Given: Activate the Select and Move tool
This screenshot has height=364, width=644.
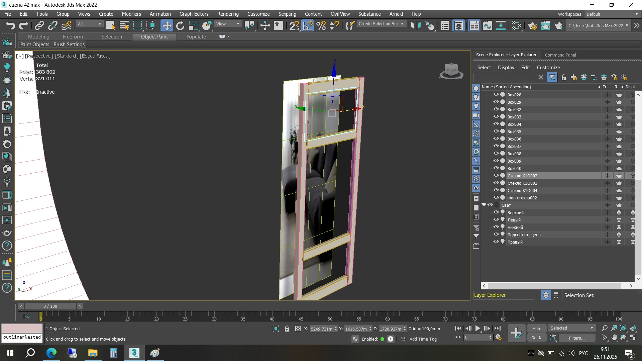Looking at the screenshot, I should 167,26.
